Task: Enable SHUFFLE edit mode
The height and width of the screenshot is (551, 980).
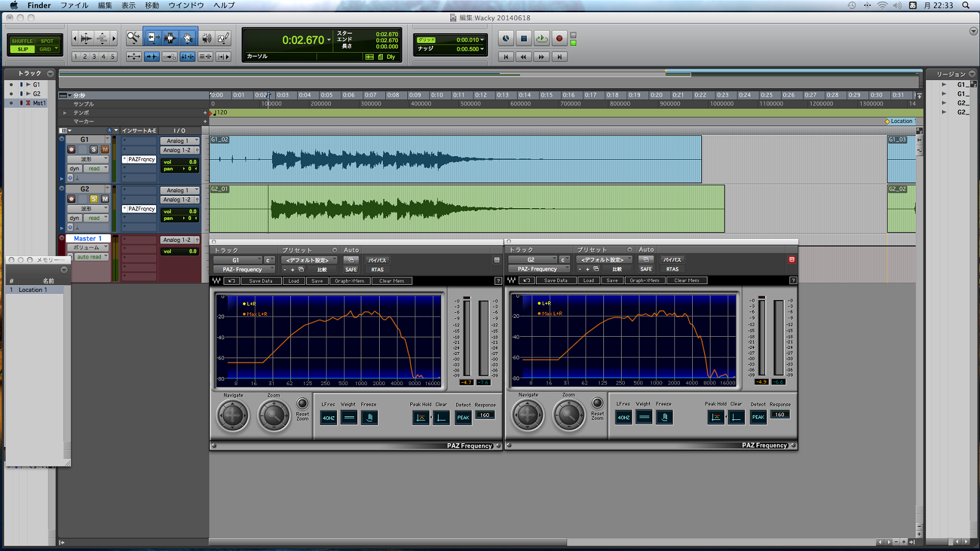Action: 22,41
